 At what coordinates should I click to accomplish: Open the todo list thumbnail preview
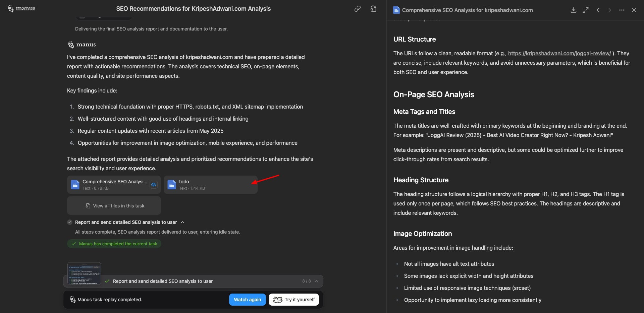[84, 273]
